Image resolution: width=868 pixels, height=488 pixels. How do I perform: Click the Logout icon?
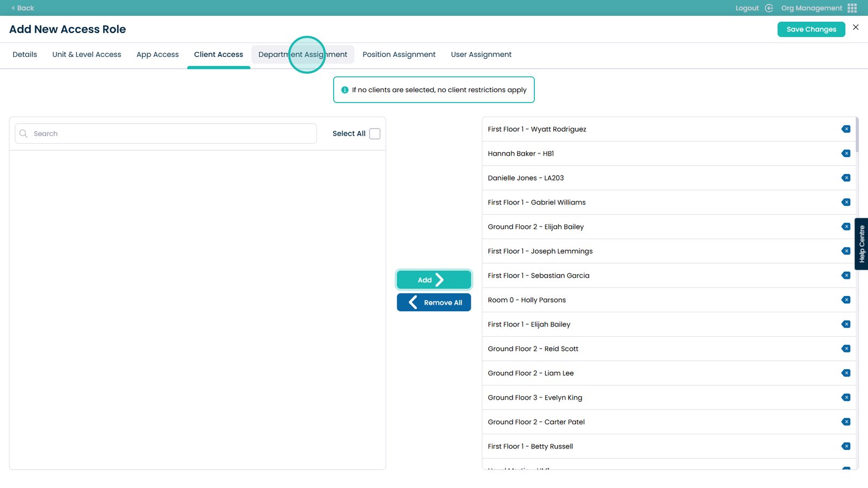pyautogui.click(x=769, y=8)
